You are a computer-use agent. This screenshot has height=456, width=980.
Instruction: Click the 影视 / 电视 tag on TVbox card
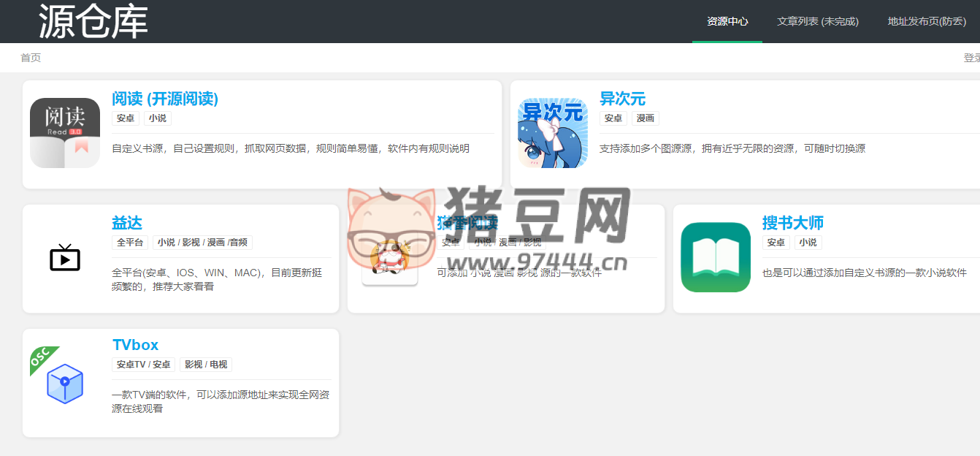205,364
